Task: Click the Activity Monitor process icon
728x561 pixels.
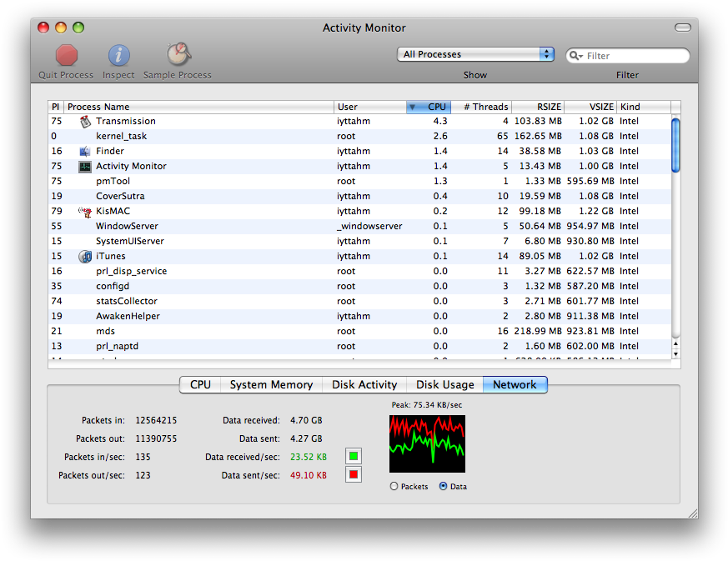Action: (x=83, y=166)
